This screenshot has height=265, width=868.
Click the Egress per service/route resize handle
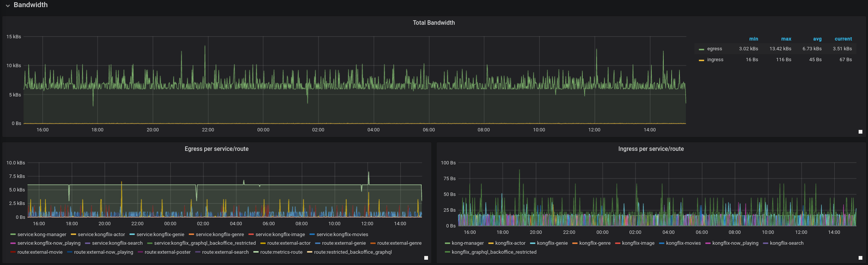(426, 258)
